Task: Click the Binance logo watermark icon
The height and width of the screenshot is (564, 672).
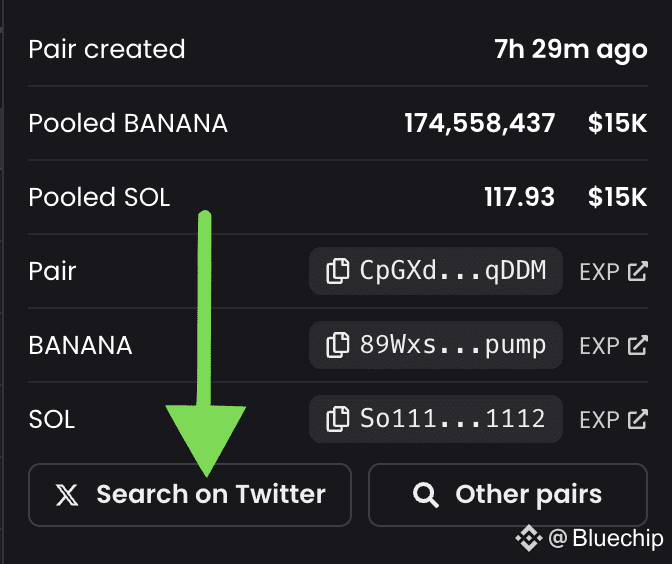Action: pos(528,538)
